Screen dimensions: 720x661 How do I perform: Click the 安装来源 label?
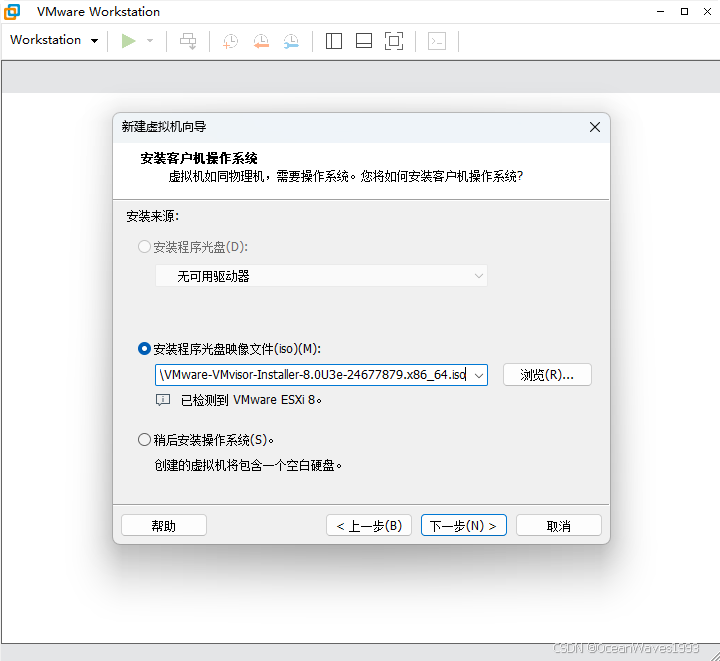point(152,216)
